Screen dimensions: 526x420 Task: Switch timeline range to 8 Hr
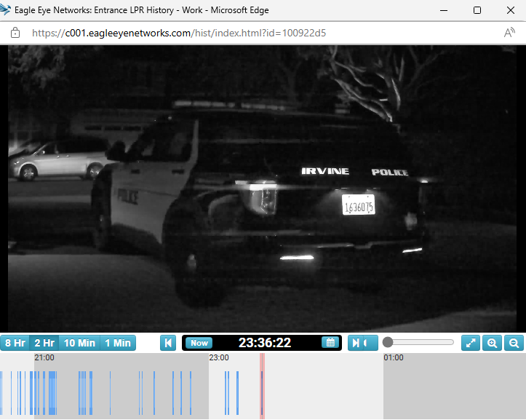click(x=15, y=343)
